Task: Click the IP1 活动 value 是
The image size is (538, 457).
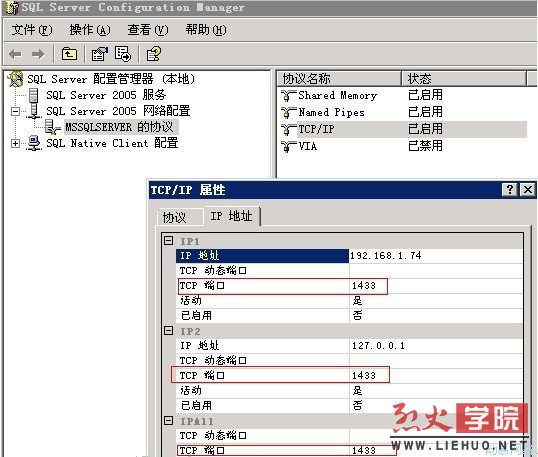Action: tap(357, 301)
